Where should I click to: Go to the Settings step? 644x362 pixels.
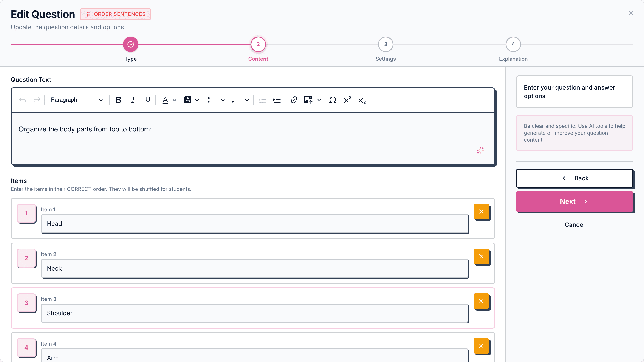point(385,45)
